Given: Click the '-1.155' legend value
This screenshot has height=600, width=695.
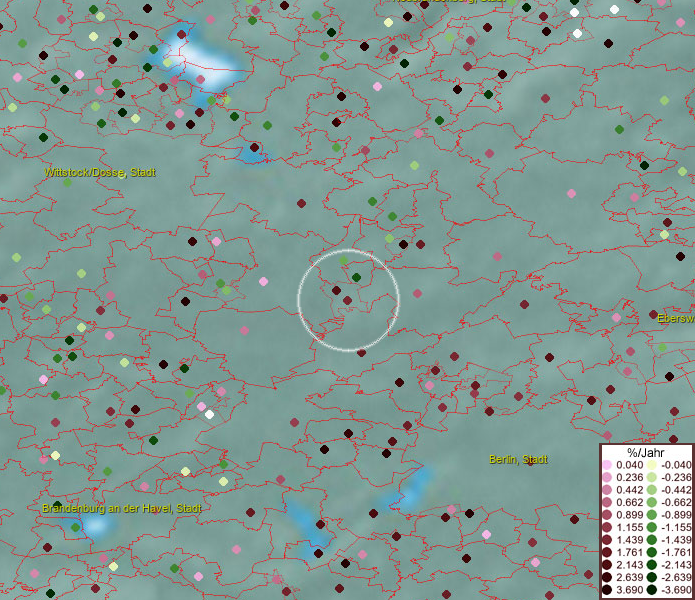Looking at the screenshot, I should tap(676, 527).
